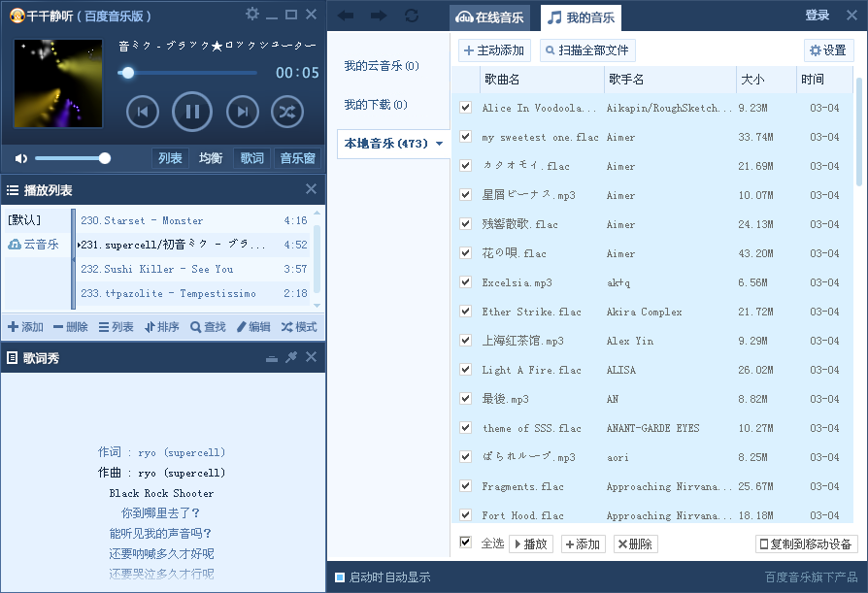Click the refresh icon in top navigation
Screen dimensions: 868x593
pos(412,16)
